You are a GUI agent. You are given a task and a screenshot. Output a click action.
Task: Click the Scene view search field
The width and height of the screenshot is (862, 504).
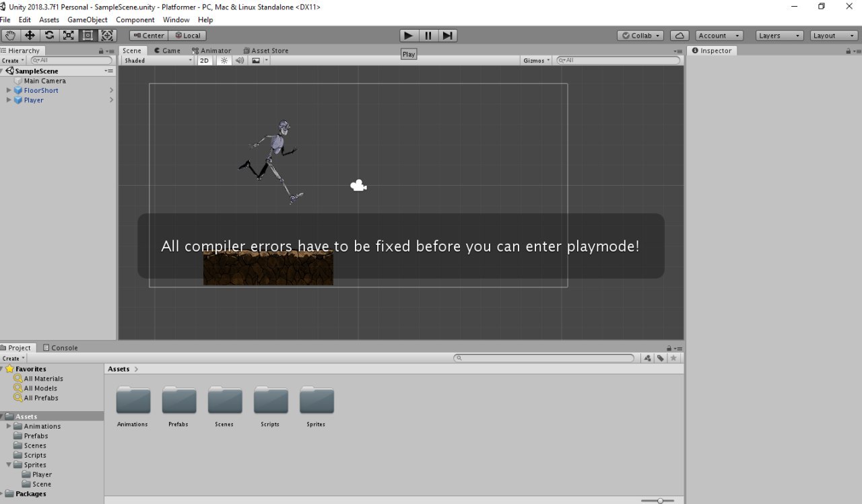pyautogui.click(x=618, y=61)
